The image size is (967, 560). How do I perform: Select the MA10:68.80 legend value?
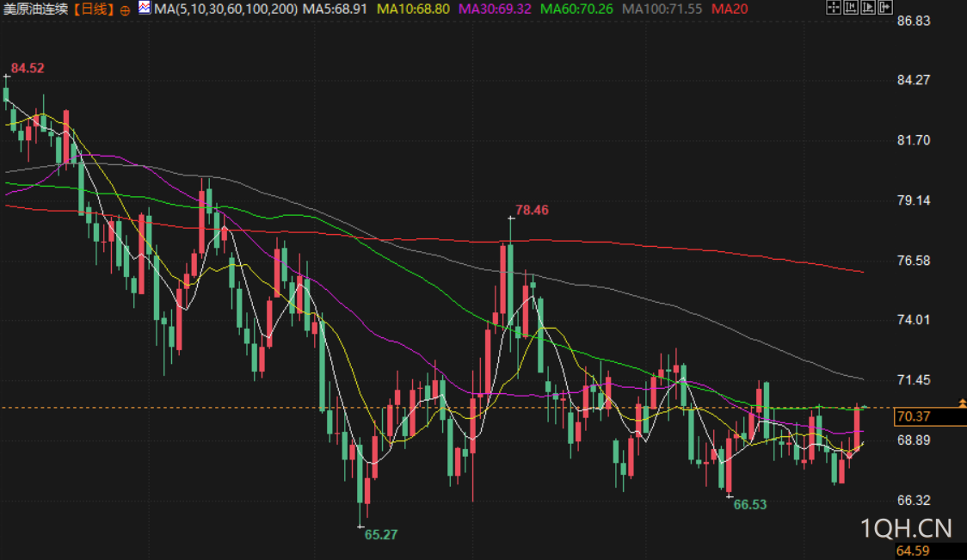[413, 9]
